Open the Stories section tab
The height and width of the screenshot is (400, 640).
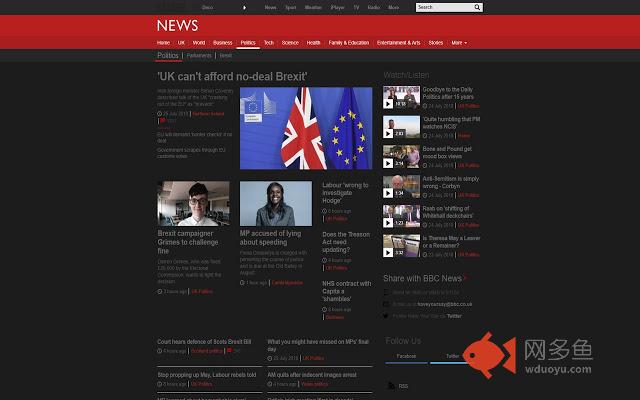(x=436, y=43)
